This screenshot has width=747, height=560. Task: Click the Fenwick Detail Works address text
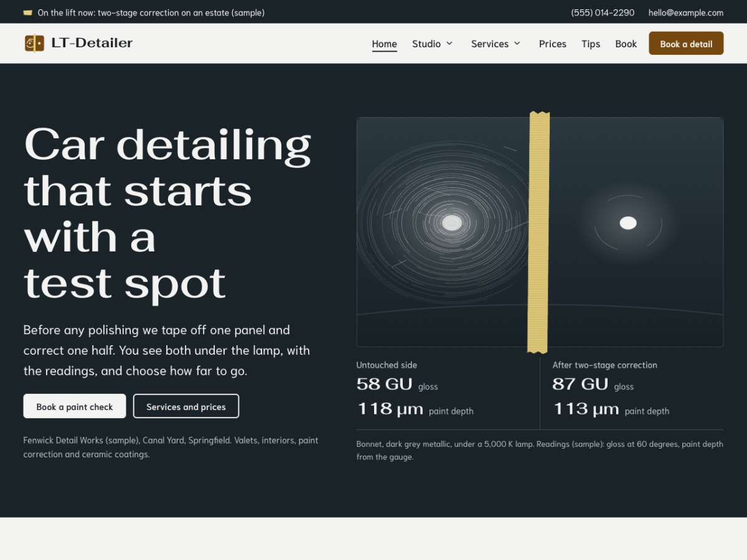pos(171,447)
